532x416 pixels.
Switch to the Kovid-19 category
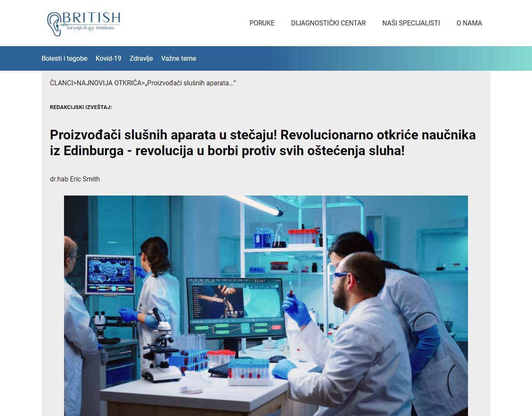coord(108,59)
